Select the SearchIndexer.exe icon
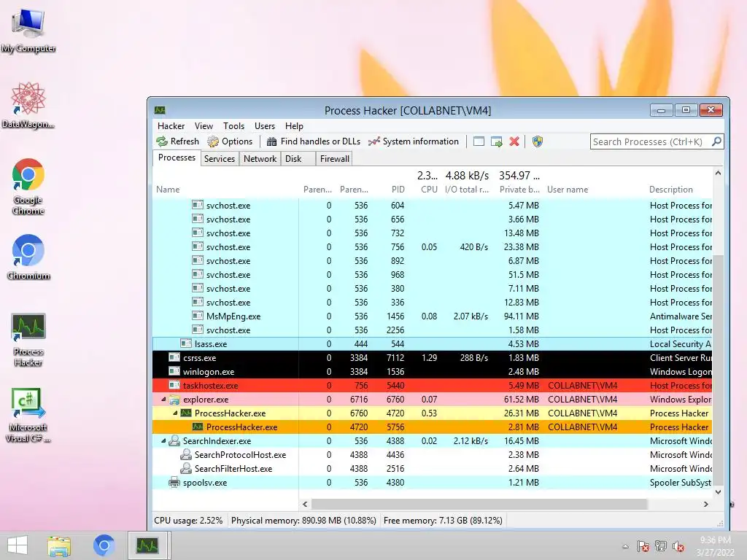 [x=174, y=441]
